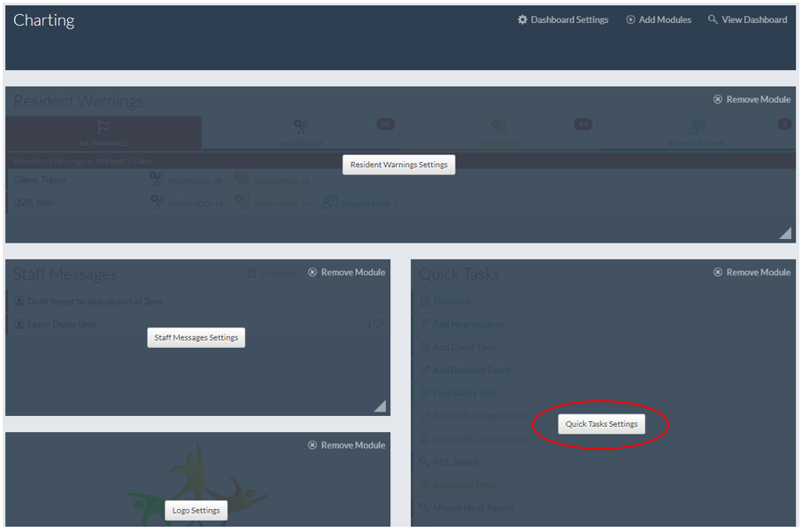Remove the Staff Messages module

346,273
